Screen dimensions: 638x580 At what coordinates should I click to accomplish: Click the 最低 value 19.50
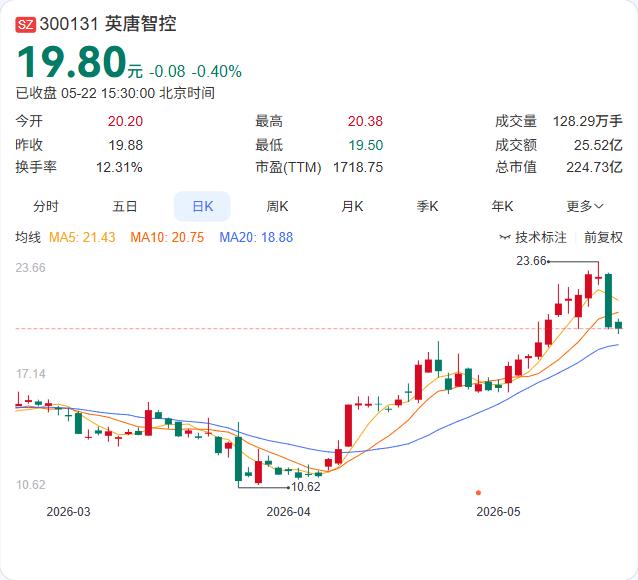pyautogui.click(x=365, y=145)
